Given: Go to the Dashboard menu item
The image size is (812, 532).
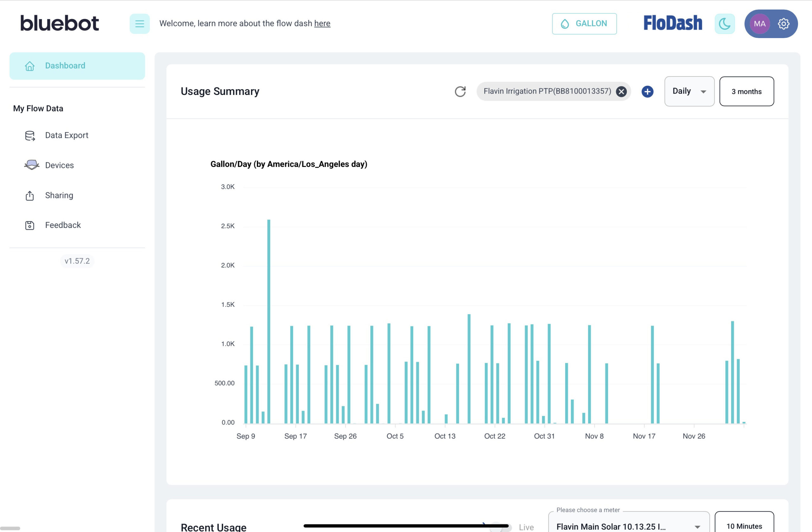Looking at the screenshot, I should [x=77, y=66].
